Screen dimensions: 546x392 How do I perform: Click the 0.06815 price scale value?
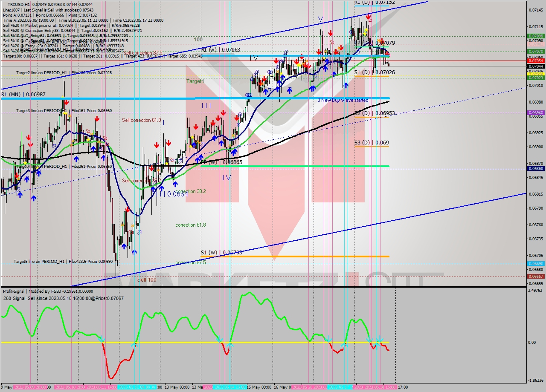pos(536,194)
